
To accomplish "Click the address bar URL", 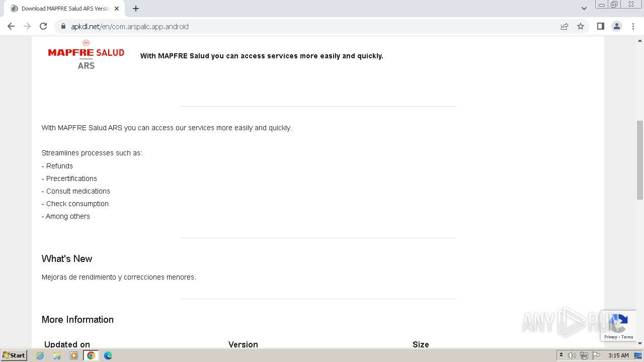I will pos(130,27).
